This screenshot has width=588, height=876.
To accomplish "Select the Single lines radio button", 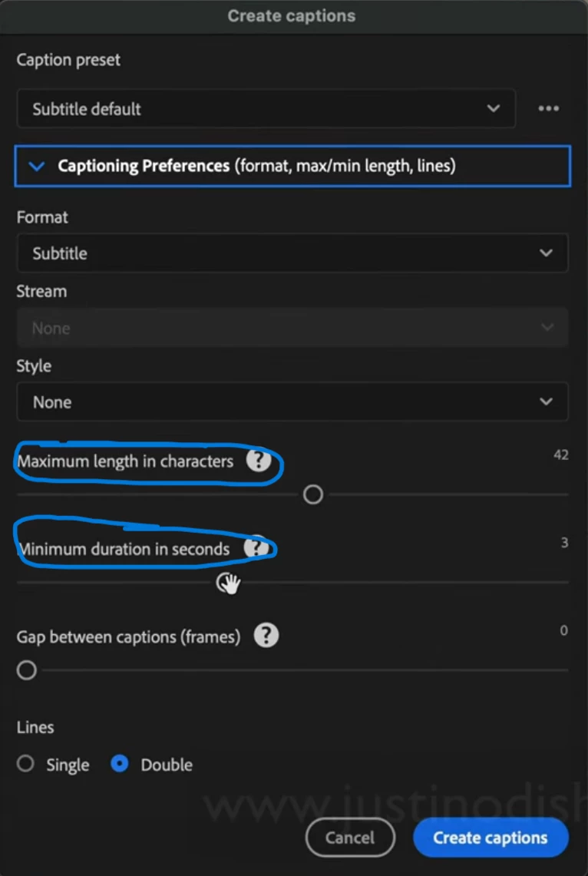I will click(26, 764).
